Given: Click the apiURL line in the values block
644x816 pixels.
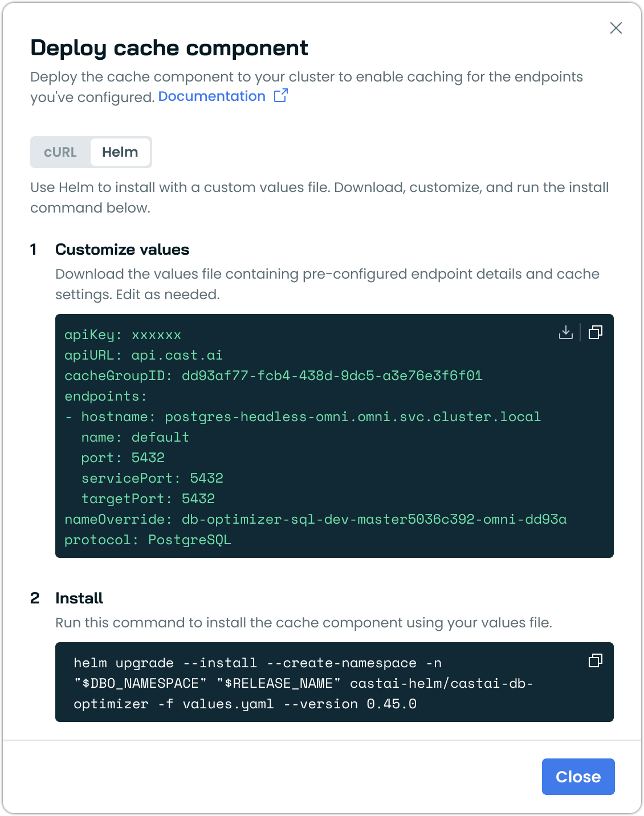Looking at the screenshot, I should [x=143, y=356].
